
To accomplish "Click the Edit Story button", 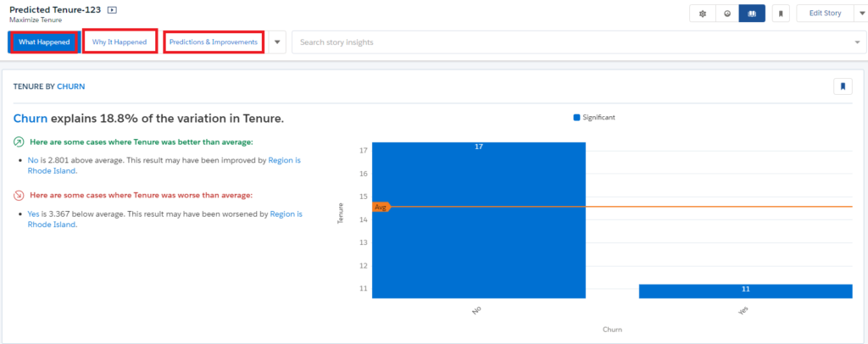I will click(x=826, y=14).
